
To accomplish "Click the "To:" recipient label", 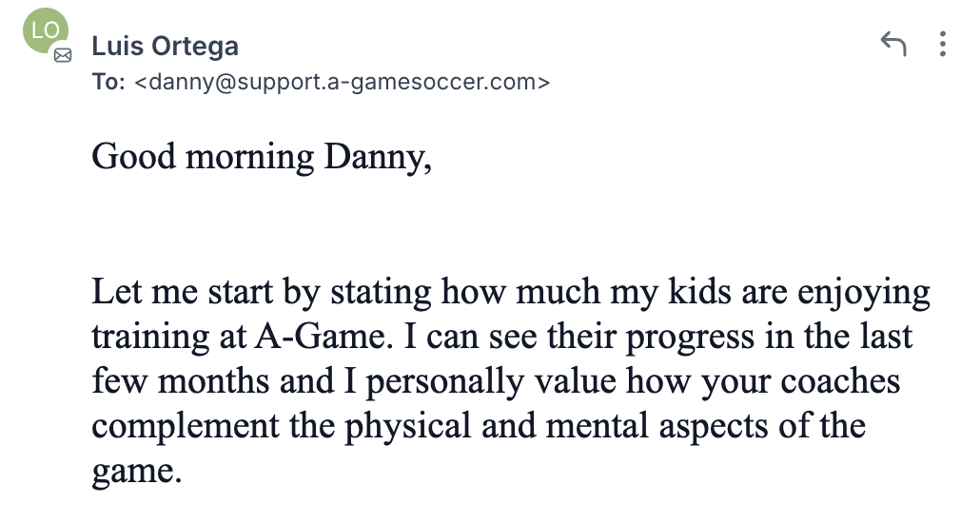I will 108,82.
